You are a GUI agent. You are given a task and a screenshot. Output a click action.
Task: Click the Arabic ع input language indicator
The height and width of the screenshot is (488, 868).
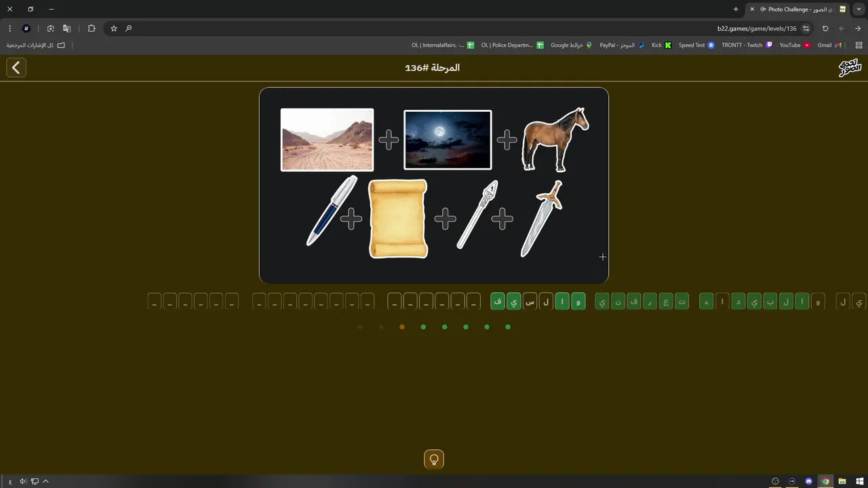(x=10, y=481)
